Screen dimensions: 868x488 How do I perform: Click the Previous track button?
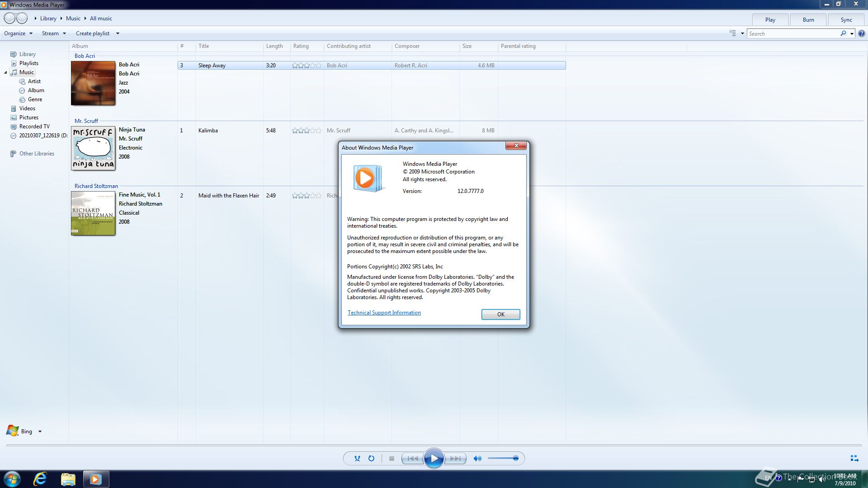tap(413, 458)
